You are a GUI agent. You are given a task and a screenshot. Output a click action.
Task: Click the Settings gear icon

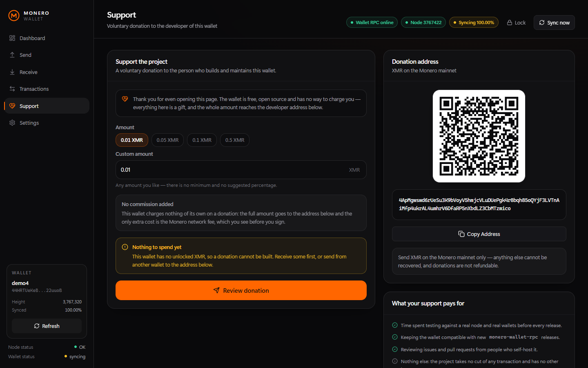(12, 123)
